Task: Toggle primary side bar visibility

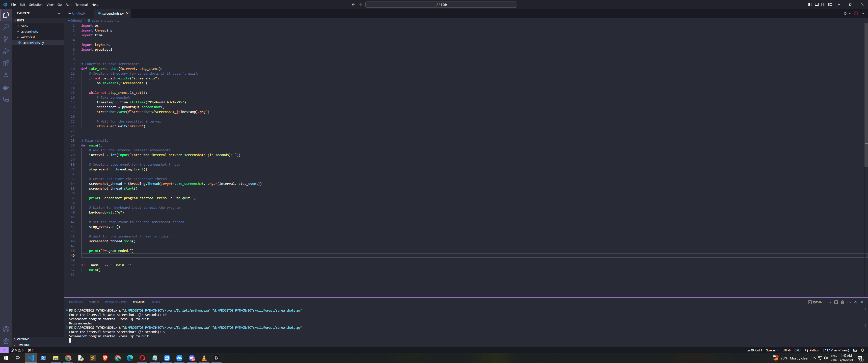Action: [x=810, y=4]
